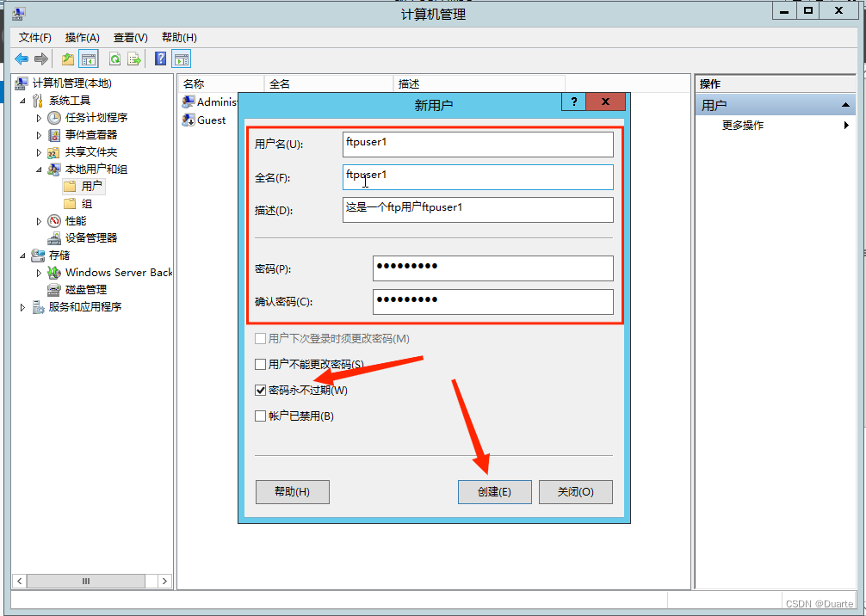The image size is (866, 616).
Task: Click the Export List toolbar icon
Action: tap(133, 59)
